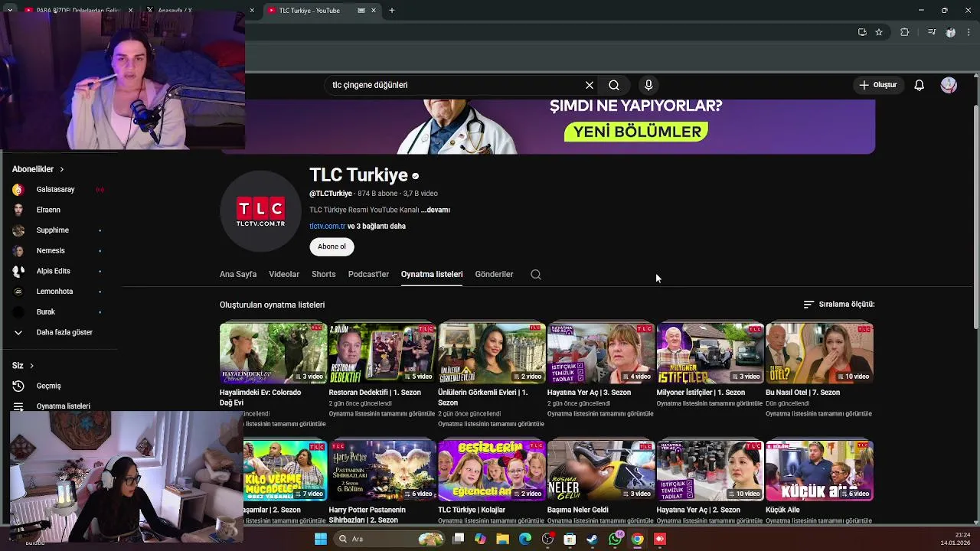Open Hayalimdeki Ev: Colorado playlist thumbnail
This screenshot has width=980, height=551.
pos(273,353)
